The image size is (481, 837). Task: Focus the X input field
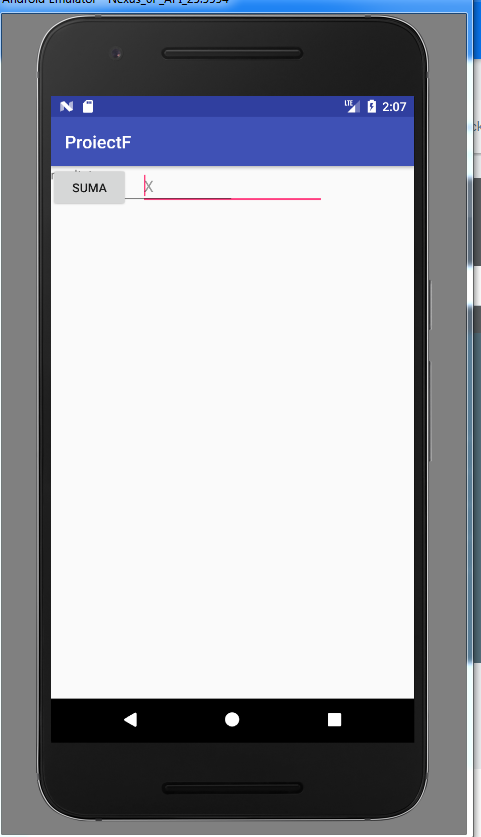(232, 187)
